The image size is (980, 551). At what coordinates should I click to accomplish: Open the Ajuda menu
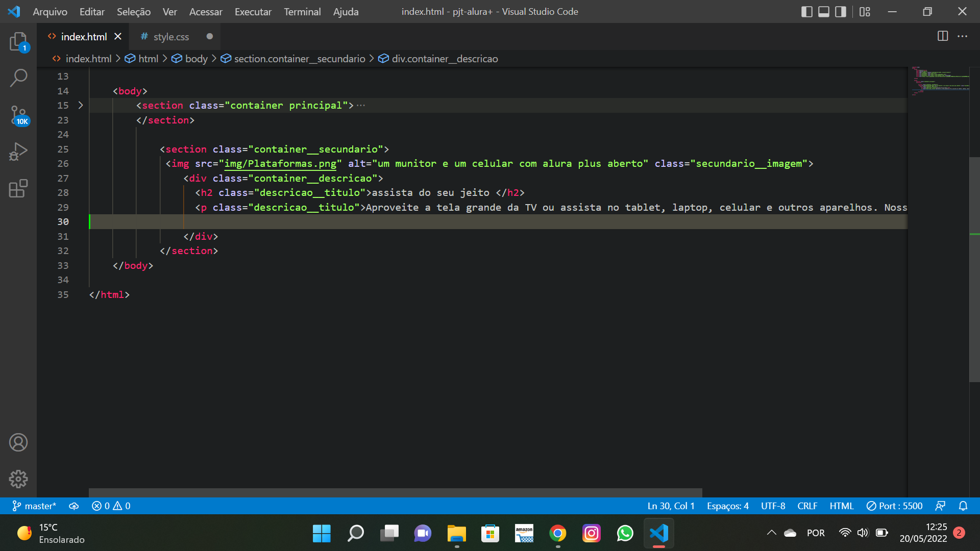tap(346, 11)
